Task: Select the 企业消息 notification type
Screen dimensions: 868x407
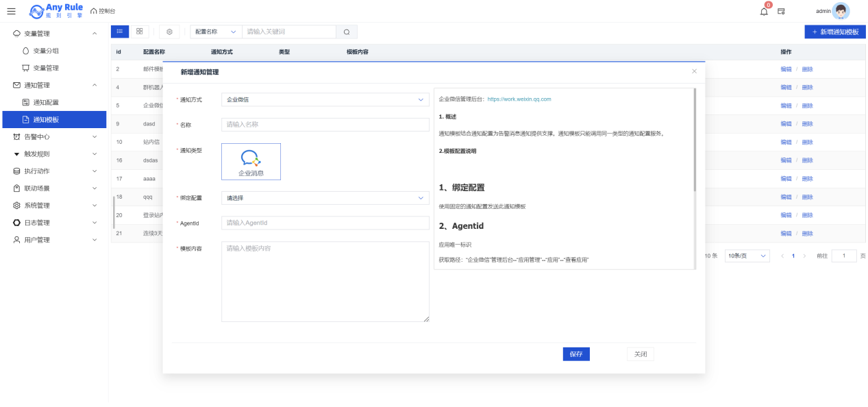Action: click(x=251, y=162)
